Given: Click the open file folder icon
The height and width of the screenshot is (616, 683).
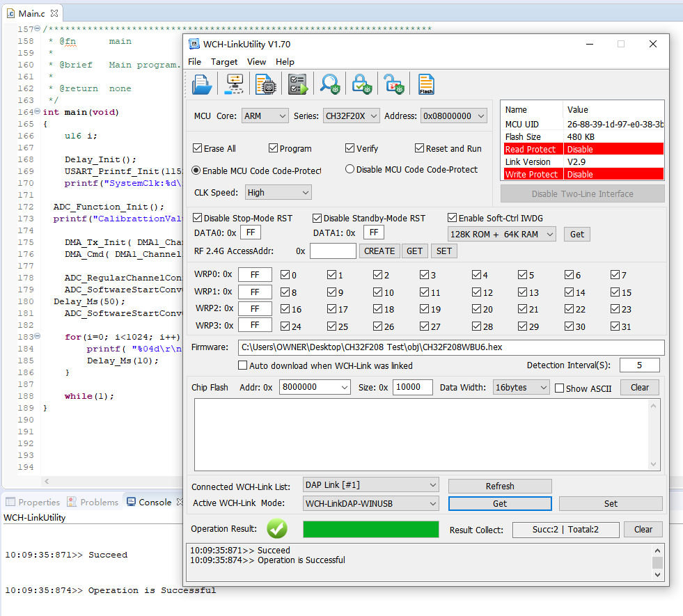Looking at the screenshot, I should 202,84.
